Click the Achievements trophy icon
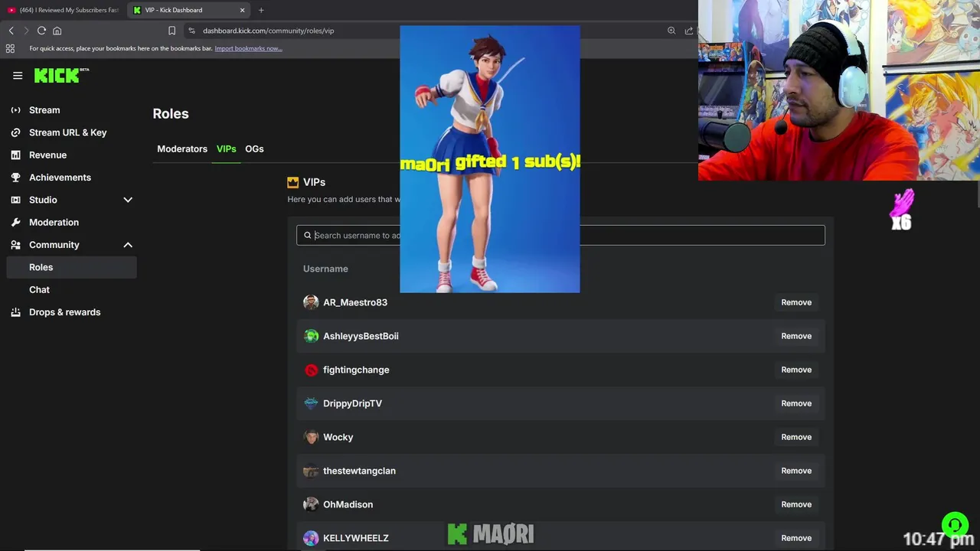Screen dimensions: 980x551 [15, 178]
